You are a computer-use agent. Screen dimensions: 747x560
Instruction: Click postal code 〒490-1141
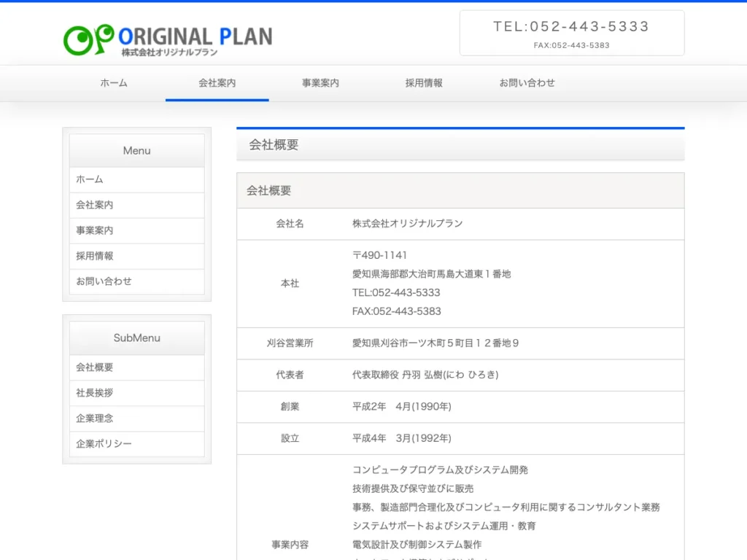click(379, 255)
